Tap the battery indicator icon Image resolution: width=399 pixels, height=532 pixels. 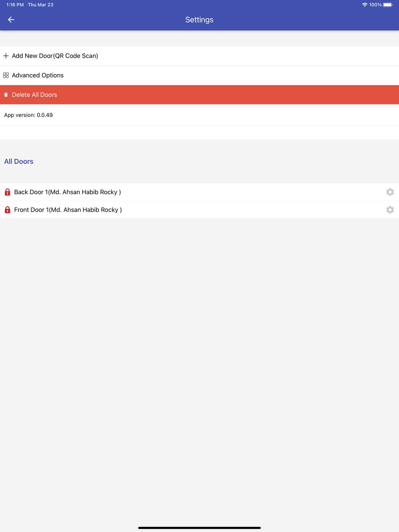[x=388, y=5]
